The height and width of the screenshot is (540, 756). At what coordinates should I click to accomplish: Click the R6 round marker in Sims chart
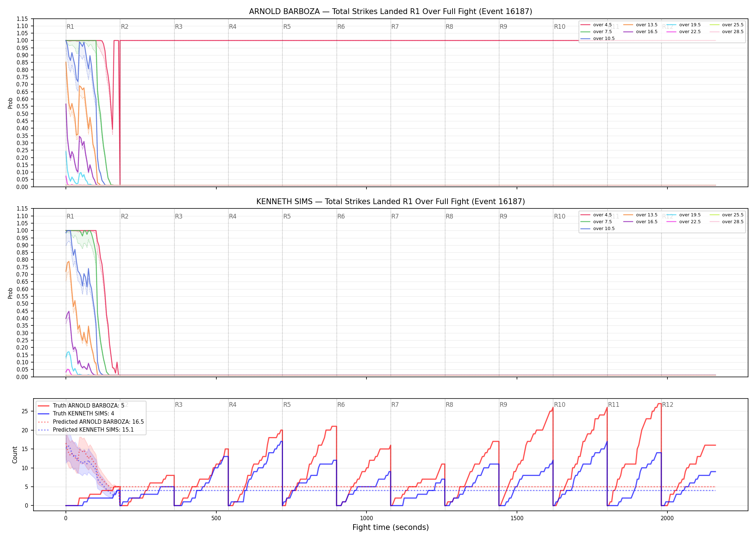click(341, 216)
